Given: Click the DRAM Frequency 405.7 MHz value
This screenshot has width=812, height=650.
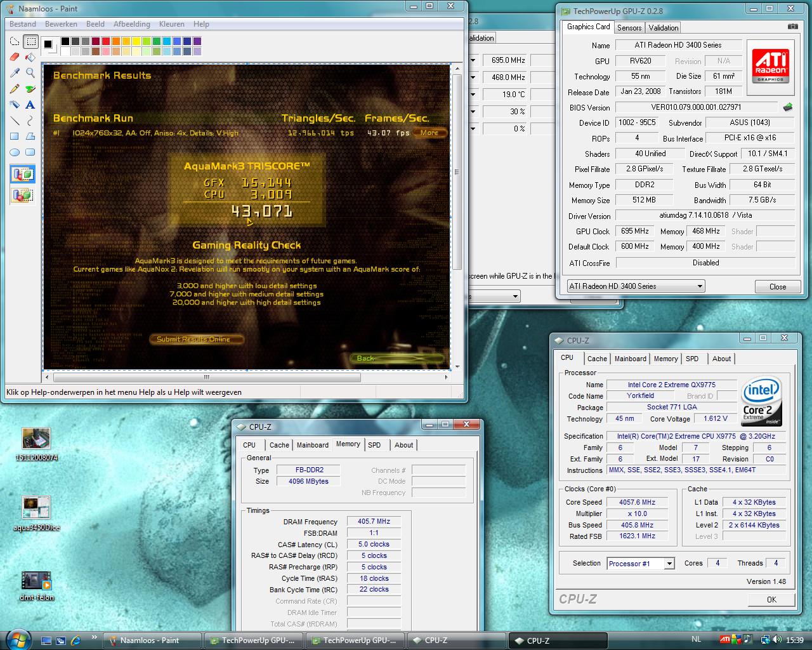Looking at the screenshot, I should pyautogui.click(x=374, y=522).
